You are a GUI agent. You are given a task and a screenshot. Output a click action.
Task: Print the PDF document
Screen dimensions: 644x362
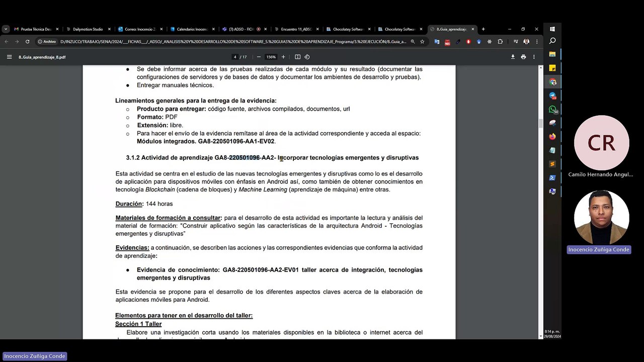point(523,57)
